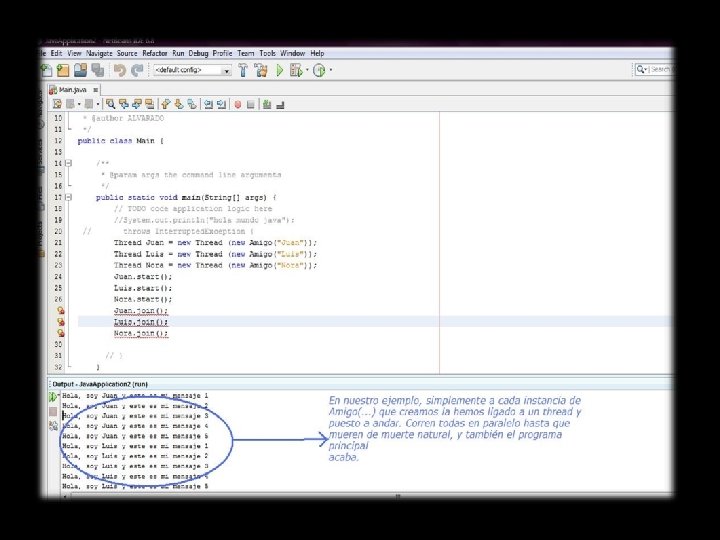Click the Profile Project clock icon
Image resolution: width=720 pixels, height=540 pixels.
319,70
